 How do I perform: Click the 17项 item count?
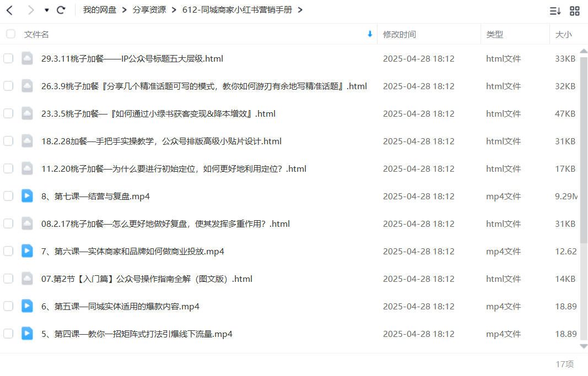(565, 364)
